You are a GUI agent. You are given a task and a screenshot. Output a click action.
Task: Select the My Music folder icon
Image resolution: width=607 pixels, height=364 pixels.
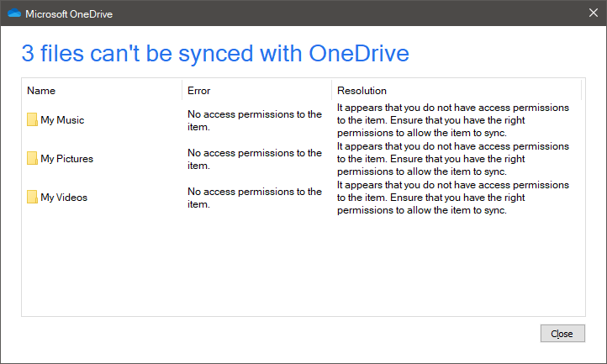tap(32, 119)
